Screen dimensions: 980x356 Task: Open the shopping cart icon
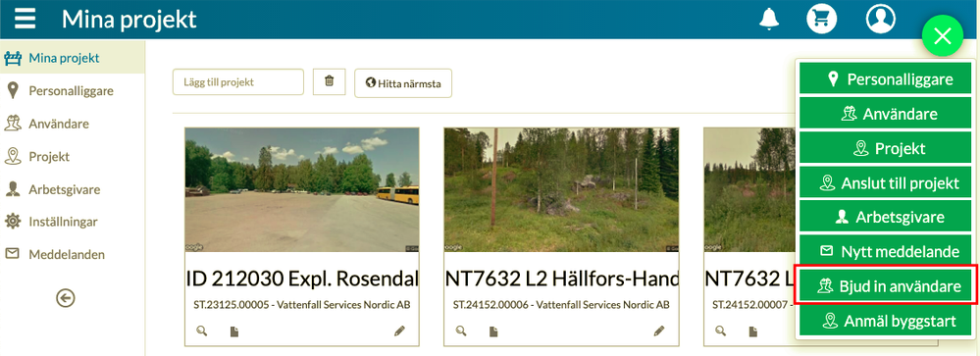(822, 19)
